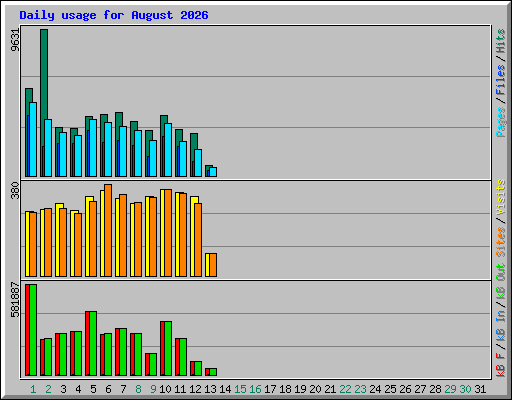Click the cyan pages bar for day 10
512x400 pixels.
(168, 150)
